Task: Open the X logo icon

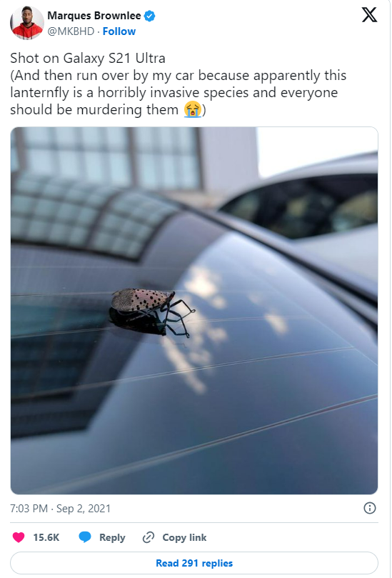Action: (369, 15)
